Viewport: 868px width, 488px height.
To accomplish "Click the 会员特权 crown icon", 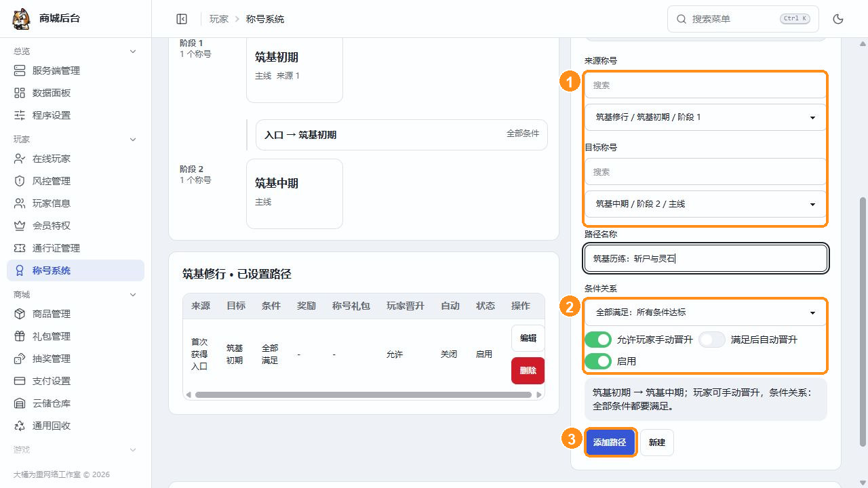I will click(x=20, y=226).
